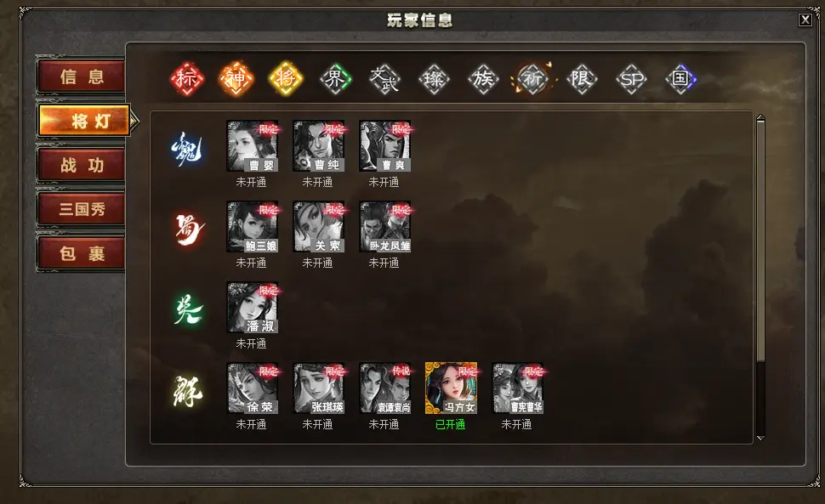Select the 文武 diamond category icon
This screenshot has height=504, width=825.
tap(384, 79)
